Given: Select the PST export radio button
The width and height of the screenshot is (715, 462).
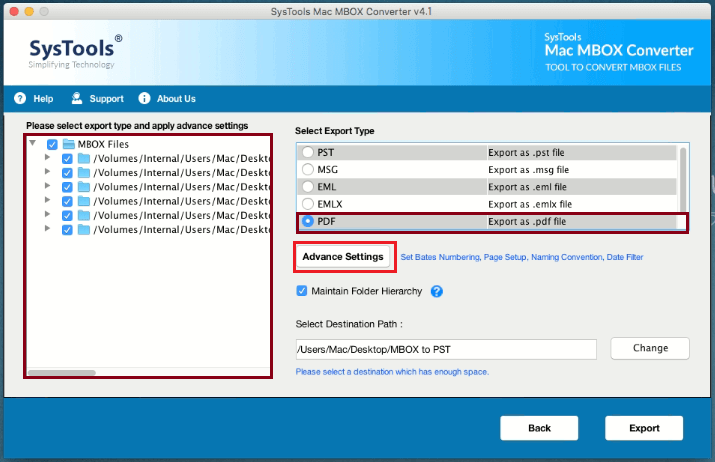Looking at the screenshot, I should tap(308, 152).
